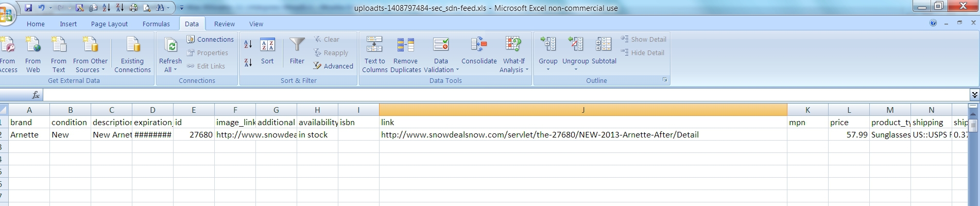
Task: Select column L header
Action: pos(849,110)
